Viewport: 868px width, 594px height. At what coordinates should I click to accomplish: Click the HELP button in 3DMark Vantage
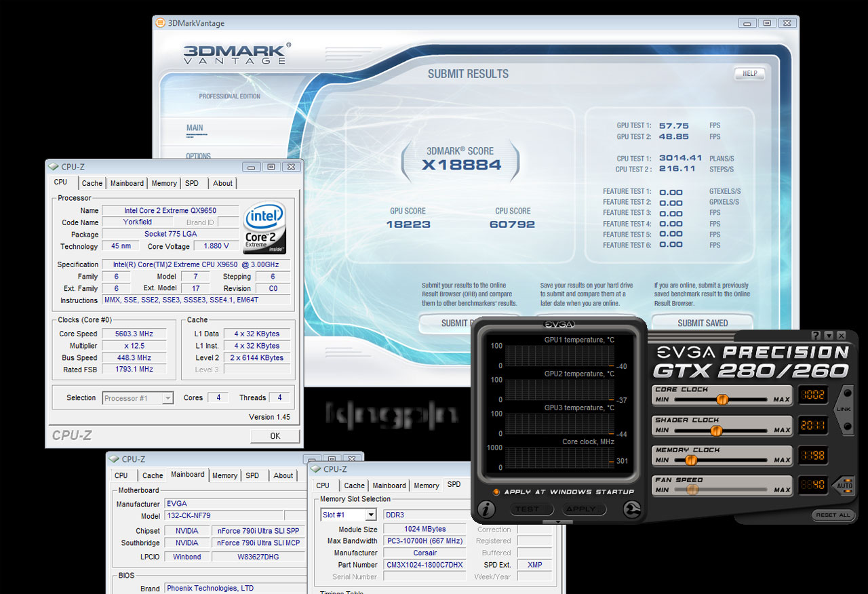click(749, 74)
